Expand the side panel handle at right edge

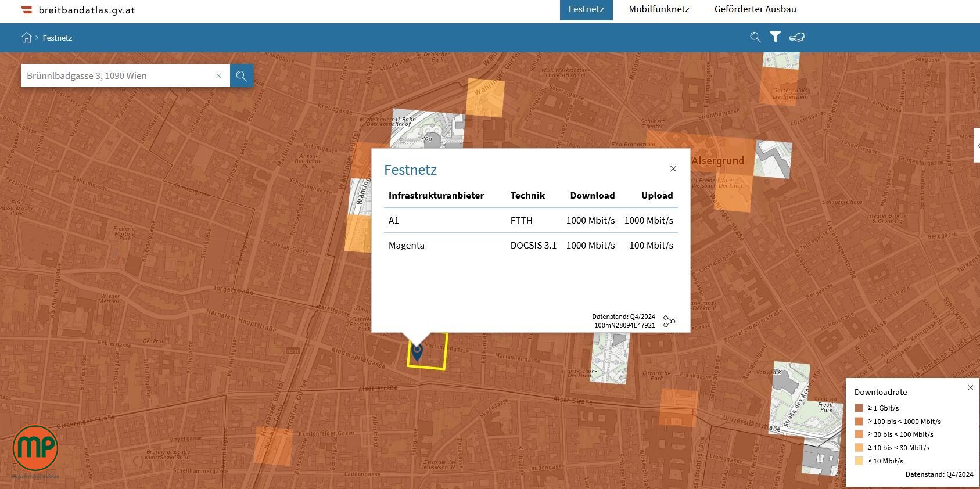click(977, 145)
